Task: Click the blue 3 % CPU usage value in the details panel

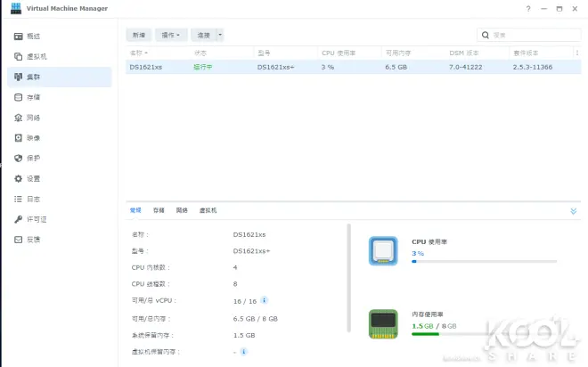Action: tap(418, 253)
